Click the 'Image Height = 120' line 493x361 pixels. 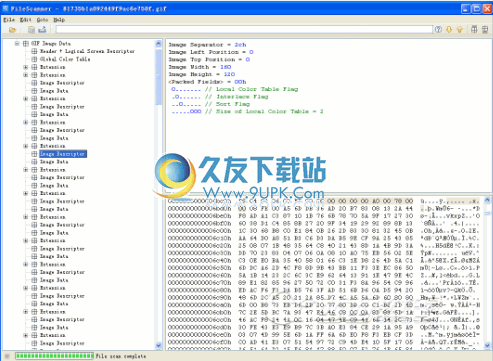202,74
